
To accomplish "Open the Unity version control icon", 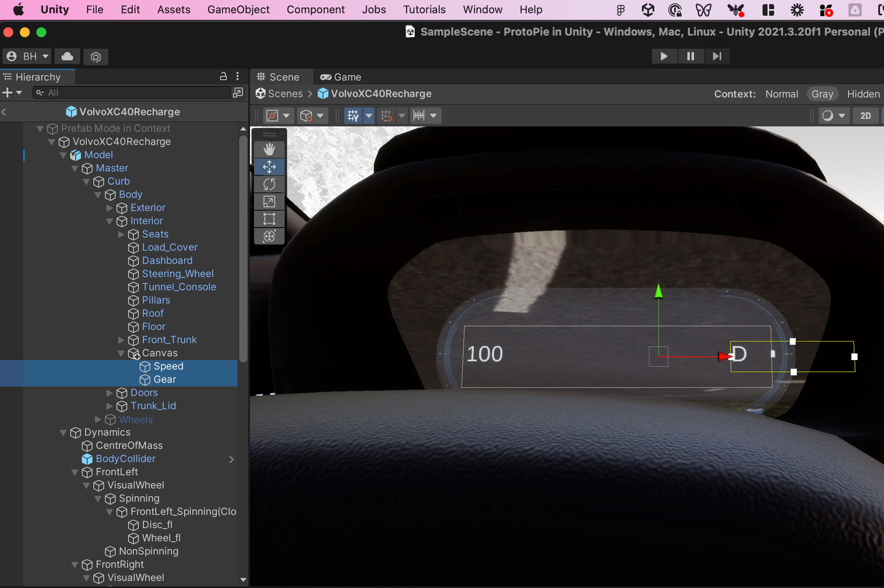I will 95,57.
